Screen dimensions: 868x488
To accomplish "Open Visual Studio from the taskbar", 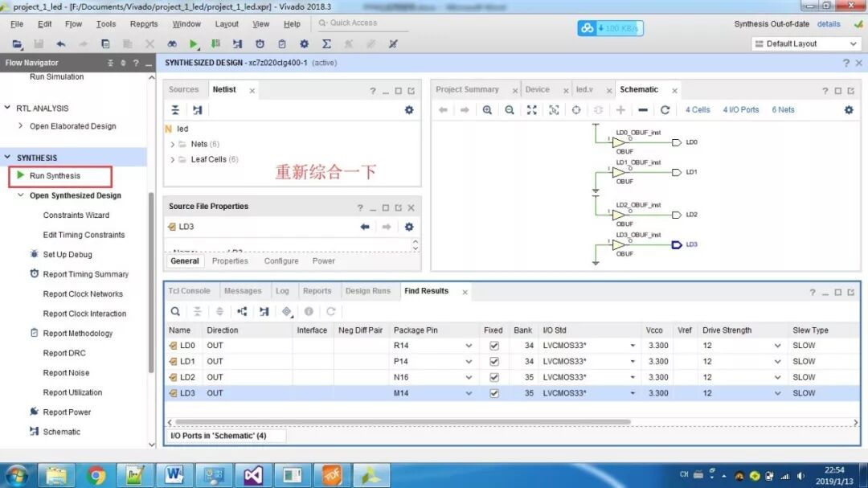I will point(253,475).
